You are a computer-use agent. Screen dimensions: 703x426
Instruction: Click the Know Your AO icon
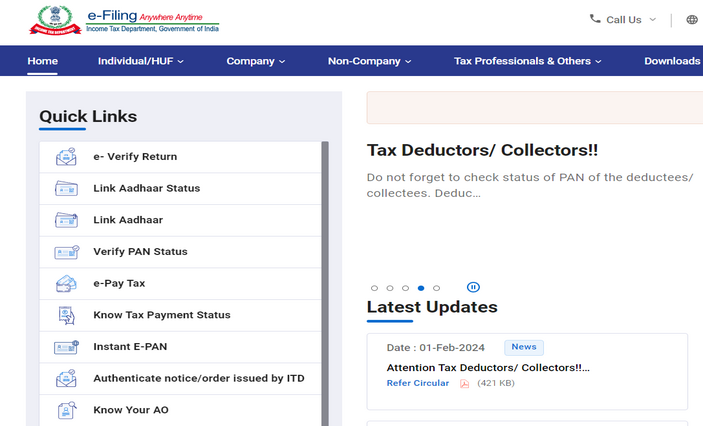coord(66,410)
